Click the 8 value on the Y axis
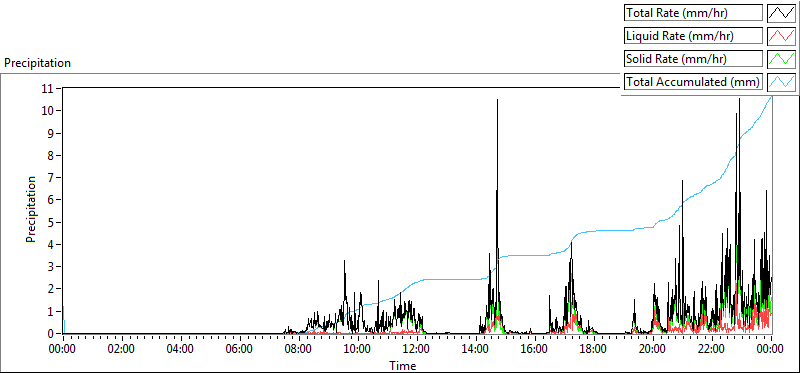 click(52, 155)
